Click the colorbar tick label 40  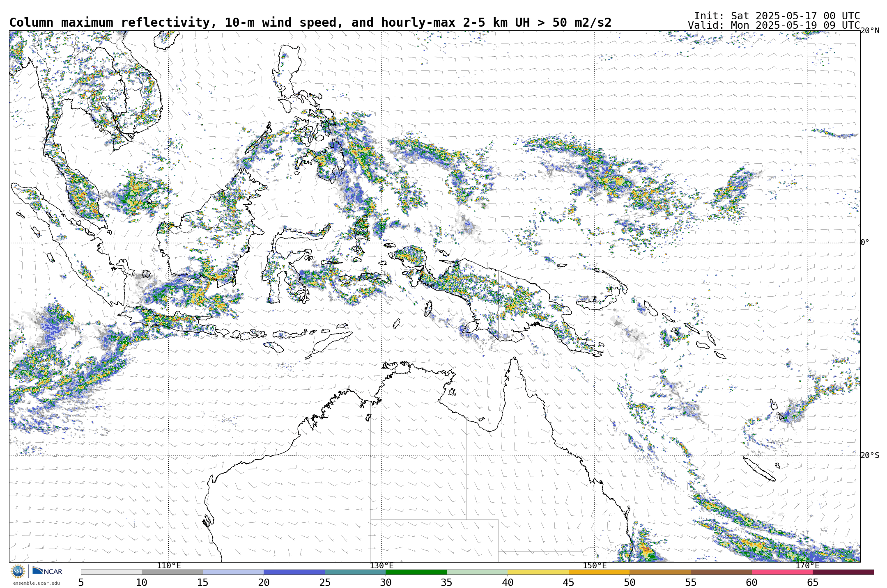pos(508,582)
